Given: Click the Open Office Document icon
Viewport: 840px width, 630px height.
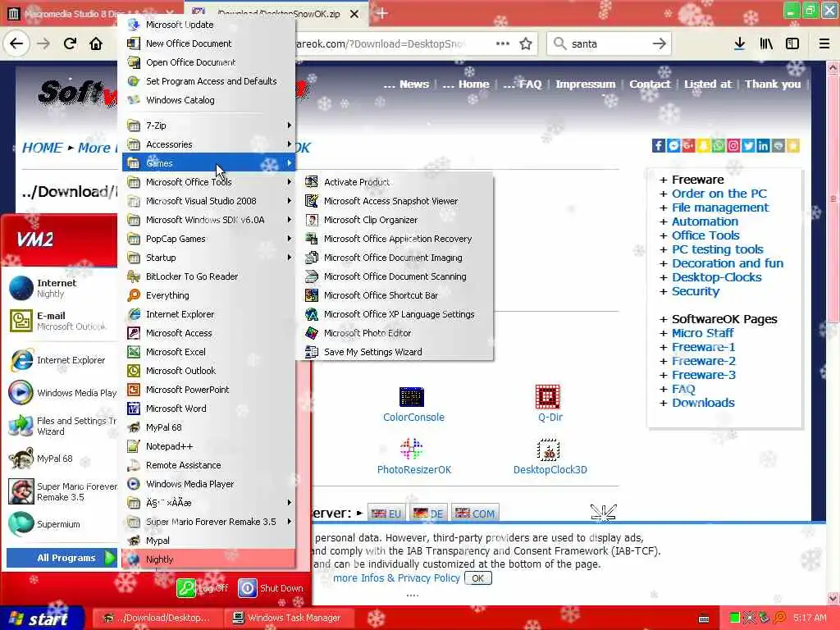Looking at the screenshot, I should [x=134, y=62].
